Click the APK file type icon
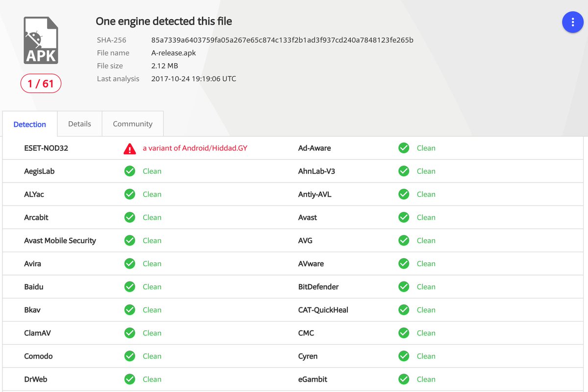Viewport: 588px width, 392px height. coord(41,40)
